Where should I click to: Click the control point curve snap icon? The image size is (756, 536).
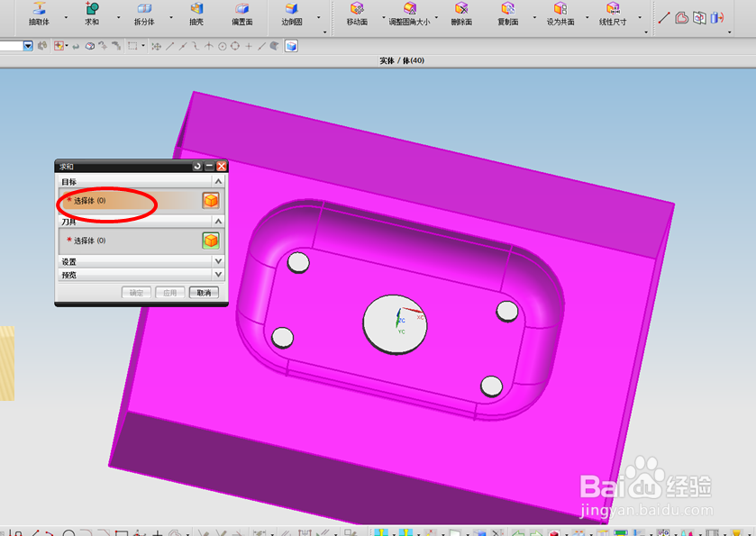pos(196,46)
